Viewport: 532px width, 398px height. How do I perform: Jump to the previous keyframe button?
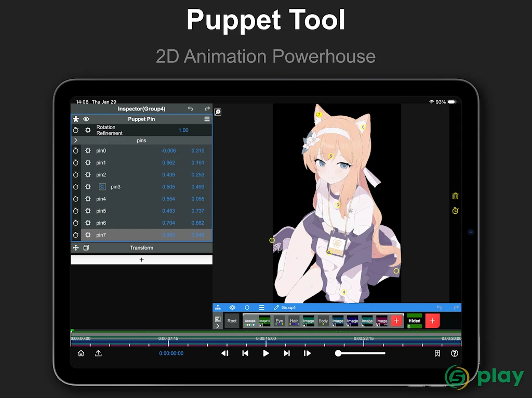245,353
